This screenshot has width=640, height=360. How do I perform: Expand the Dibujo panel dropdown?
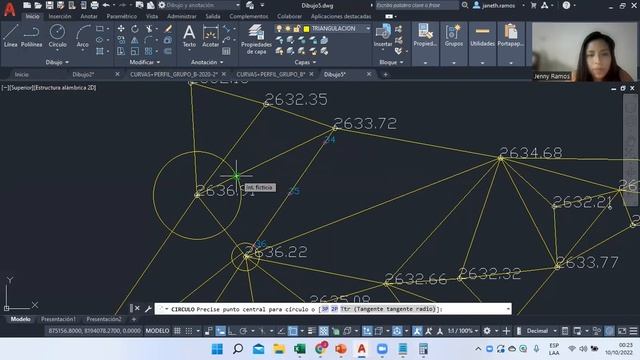(x=57, y=62)
